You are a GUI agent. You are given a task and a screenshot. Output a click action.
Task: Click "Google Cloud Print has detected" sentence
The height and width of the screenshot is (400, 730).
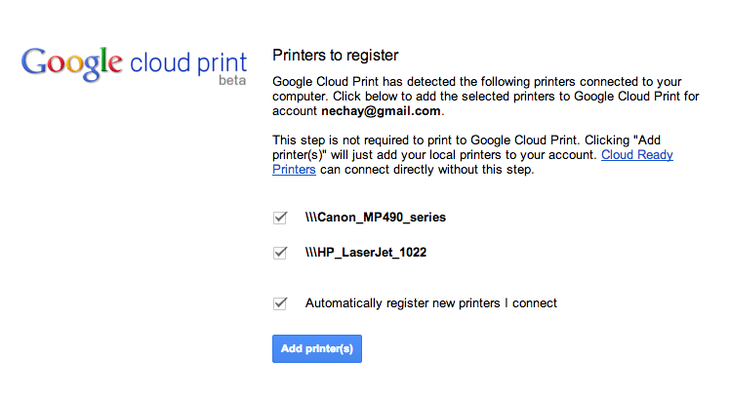pyautogui.click(x=364, y=81)
